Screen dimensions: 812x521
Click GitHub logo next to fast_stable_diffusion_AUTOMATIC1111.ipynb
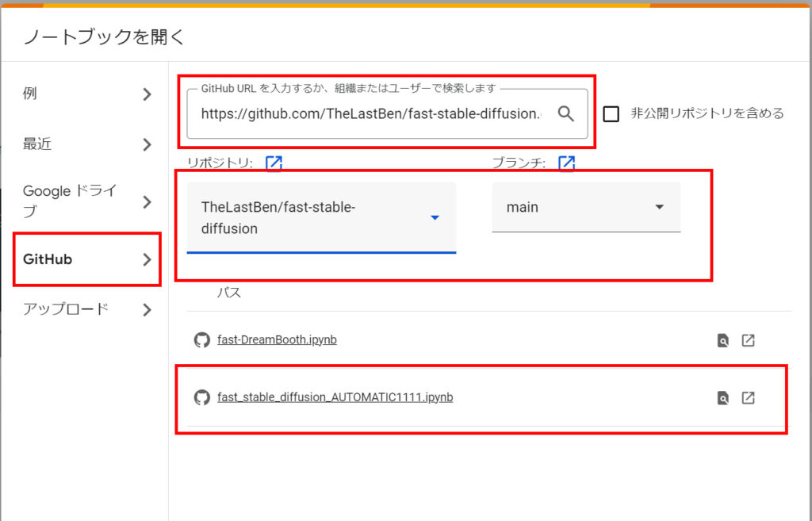click(x=202, y=397)
